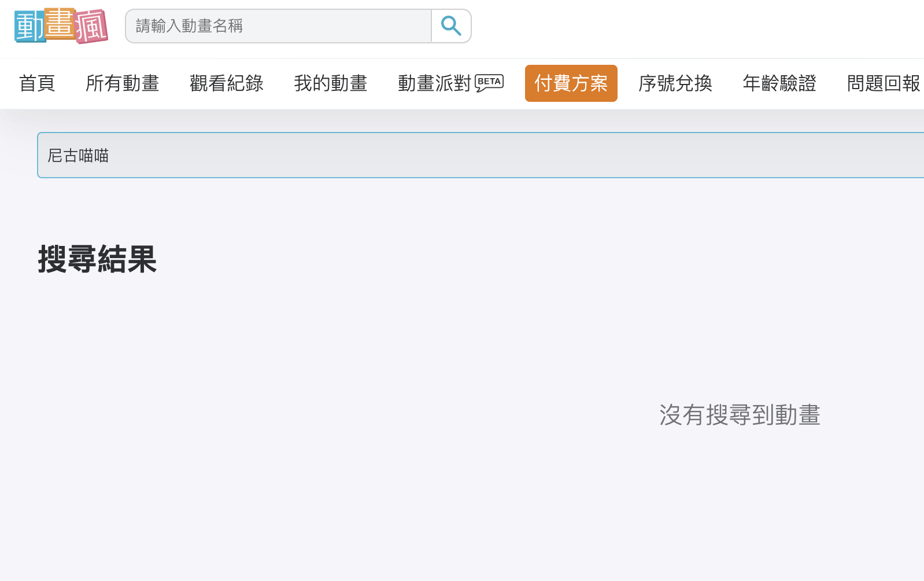The image size is (924, 581).
Task: Click the orange 付費方案 button
Action: [571, 83]
